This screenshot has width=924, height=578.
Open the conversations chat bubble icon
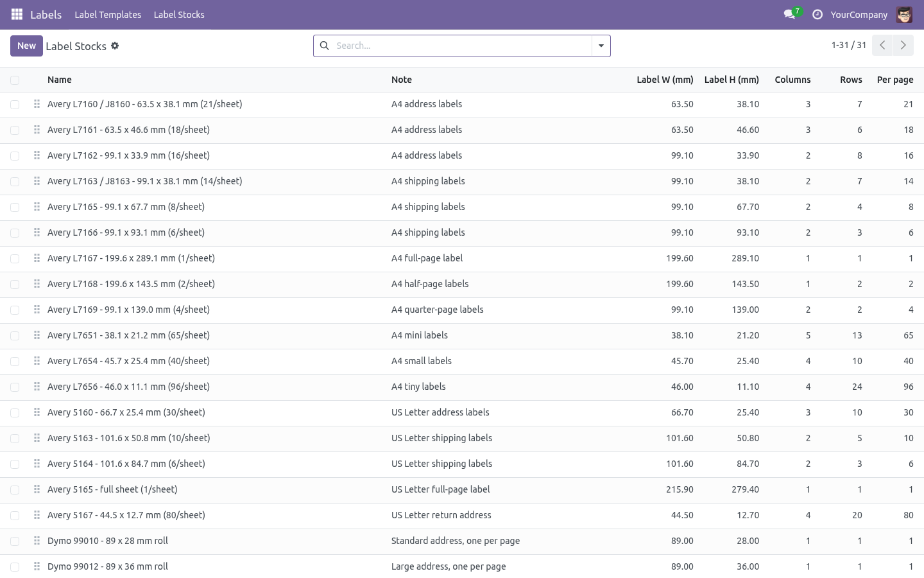pyautogui.click(x=790, y=14)
